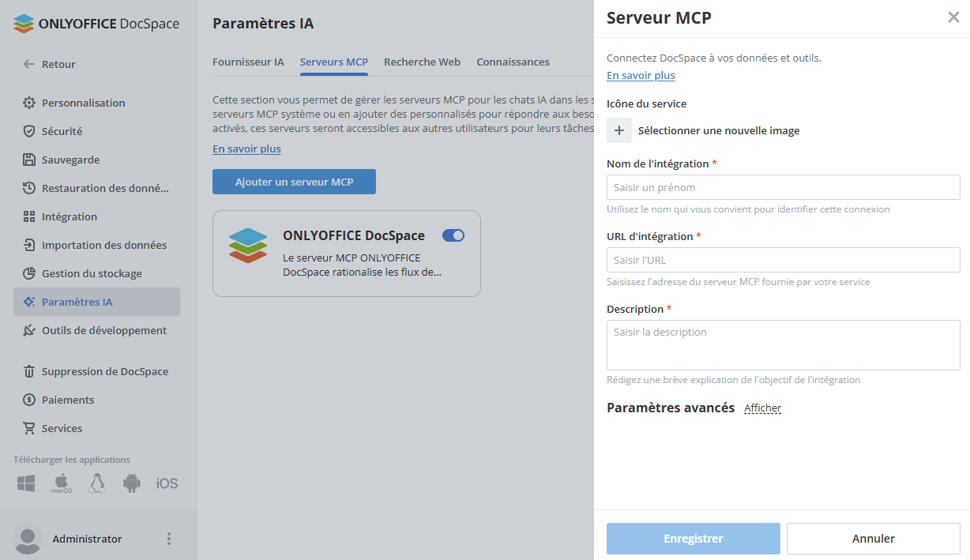This screenshot has height=560, width=970.
Task: Disable the ONLYOFFICE DocSpace MCP server
Action: pos(453,235)
